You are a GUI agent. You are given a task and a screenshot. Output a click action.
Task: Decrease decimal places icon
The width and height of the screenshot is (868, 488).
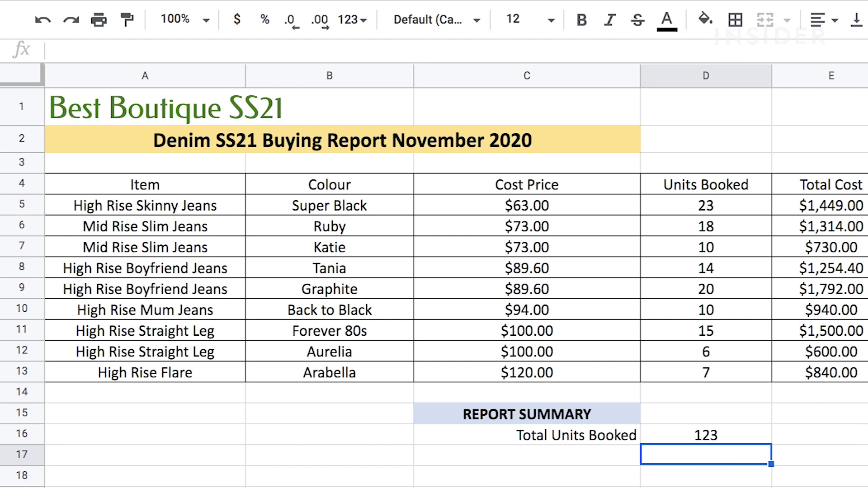[x=291, y=20]
